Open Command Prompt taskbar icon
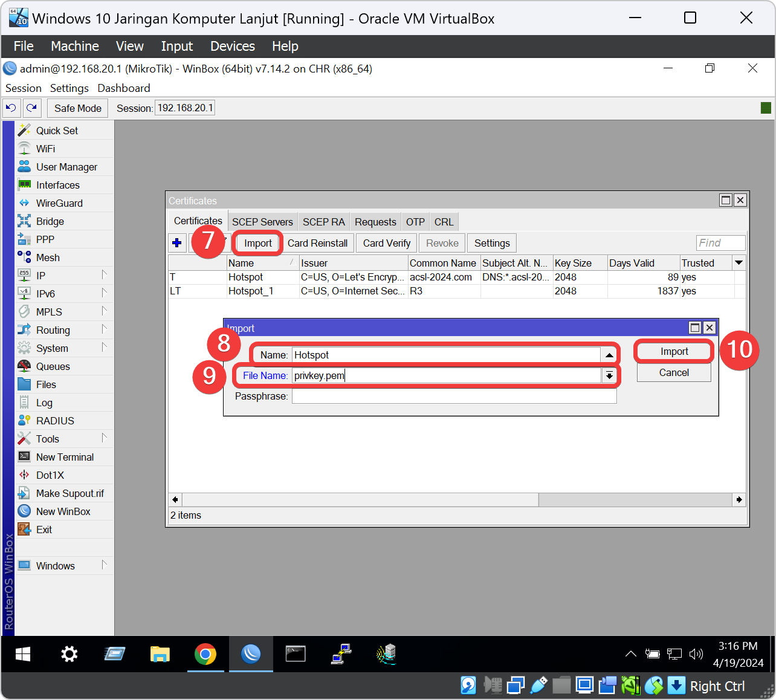Screen dimensions: 776x700 [296, 654]
